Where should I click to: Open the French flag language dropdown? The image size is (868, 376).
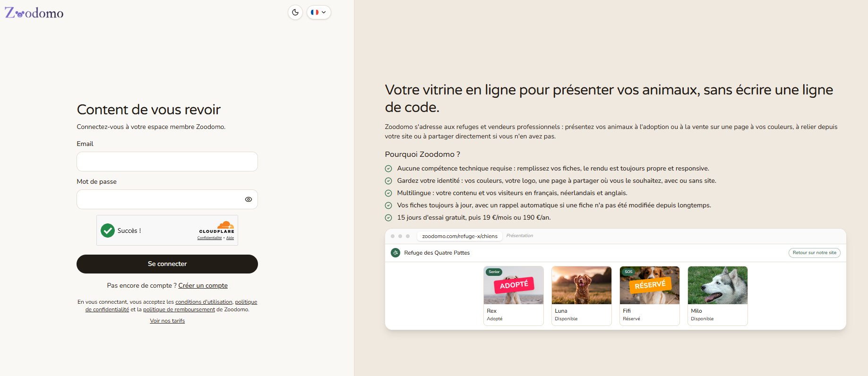click(319, 12)
